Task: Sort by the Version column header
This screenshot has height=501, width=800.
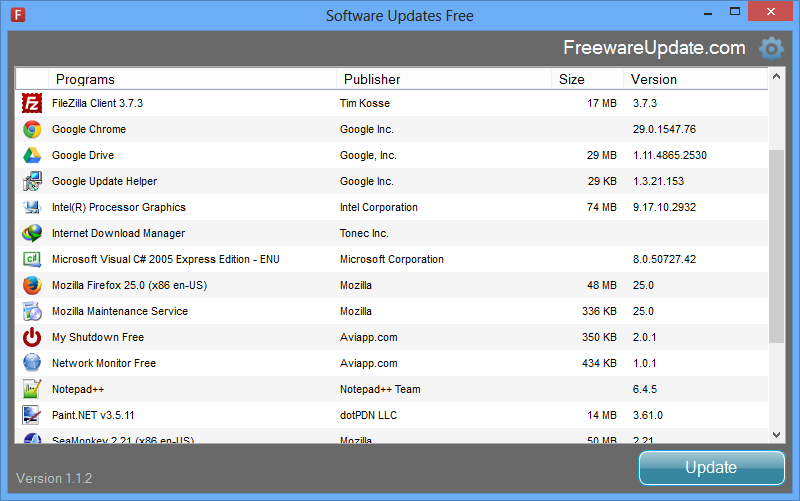Action: point(695,79)
